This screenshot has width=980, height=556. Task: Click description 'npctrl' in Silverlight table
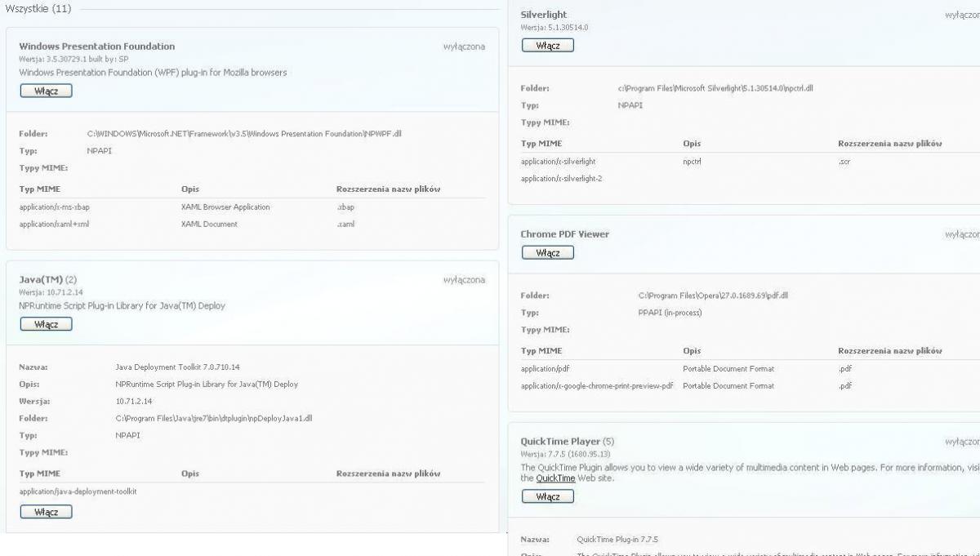(692, 162)
